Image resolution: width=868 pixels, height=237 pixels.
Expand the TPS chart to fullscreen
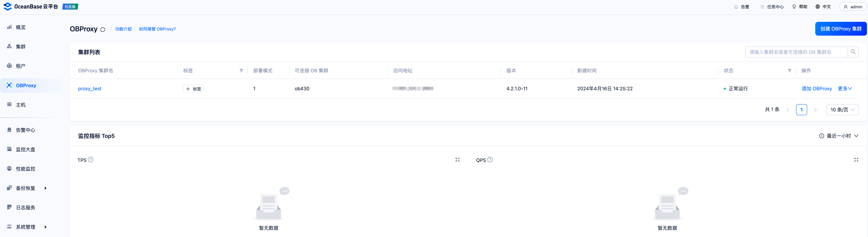tap(457, 160)
